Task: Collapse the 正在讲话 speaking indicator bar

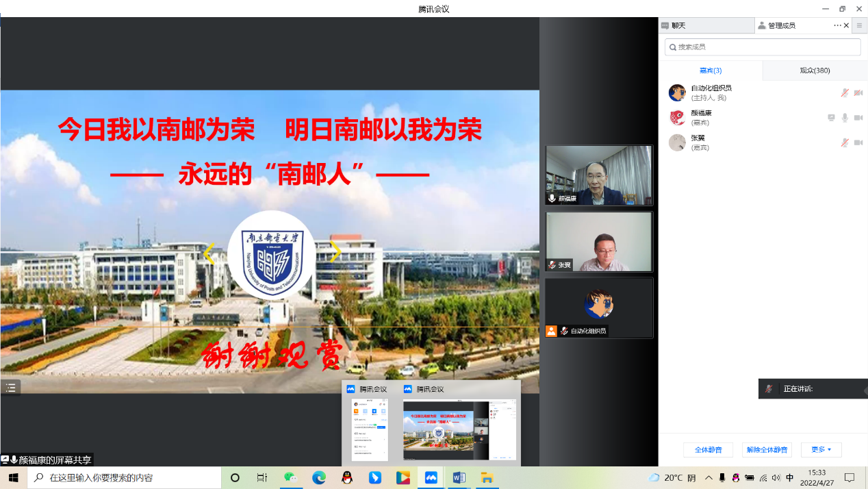Action: click(865, 389)
